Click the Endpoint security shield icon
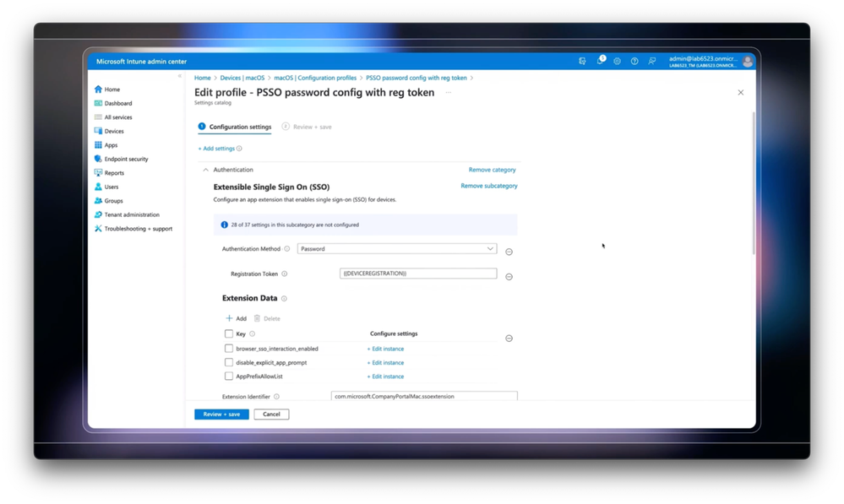 coord(98,159)
